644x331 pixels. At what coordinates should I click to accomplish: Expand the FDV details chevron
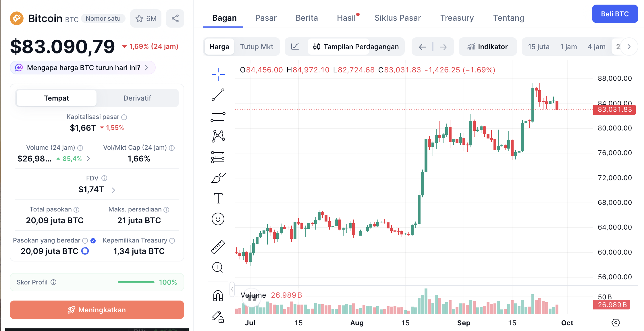coord(113,190)
